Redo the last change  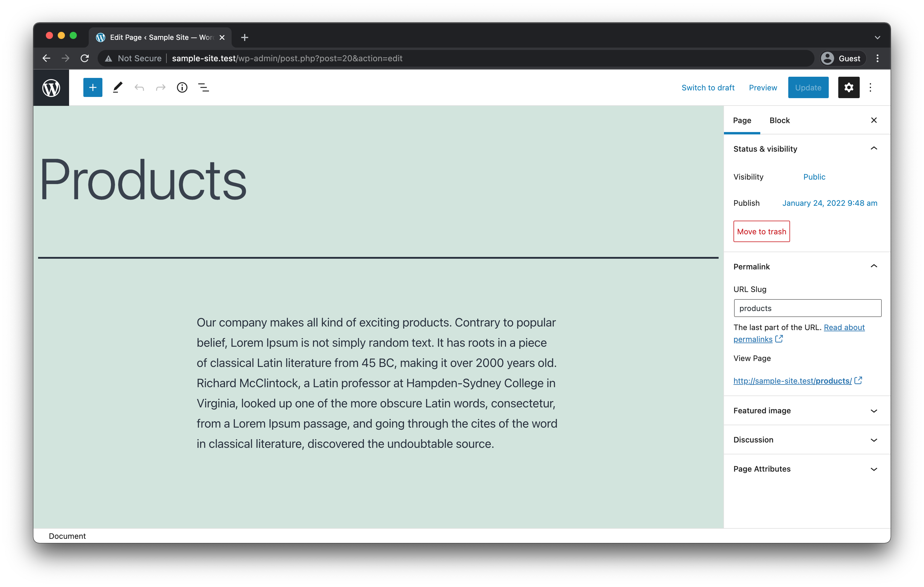coord(160,87)
